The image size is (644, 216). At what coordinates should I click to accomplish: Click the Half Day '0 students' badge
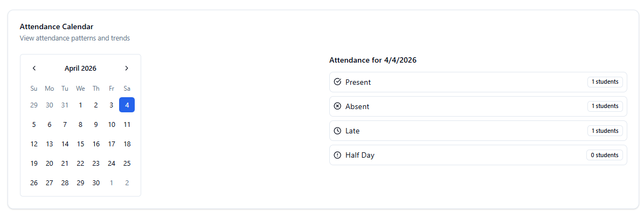tap(604, 155)
